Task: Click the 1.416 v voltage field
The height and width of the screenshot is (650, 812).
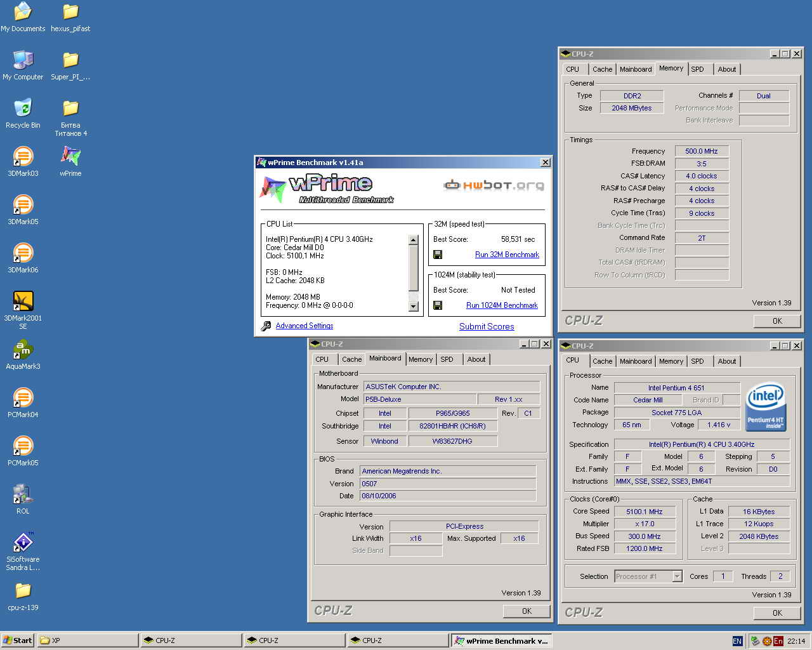Action: click(x=718, y=425)
